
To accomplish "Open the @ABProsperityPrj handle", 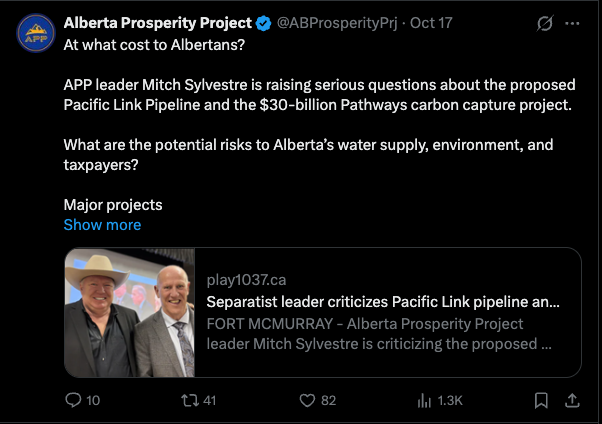I will pyautogui.click(x=337, y=23).
